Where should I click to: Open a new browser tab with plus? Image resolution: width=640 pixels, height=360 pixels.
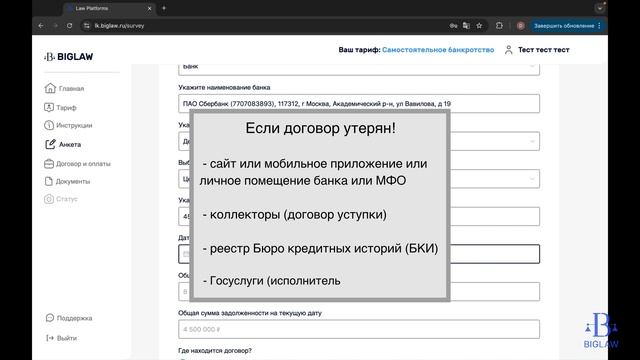164,8
